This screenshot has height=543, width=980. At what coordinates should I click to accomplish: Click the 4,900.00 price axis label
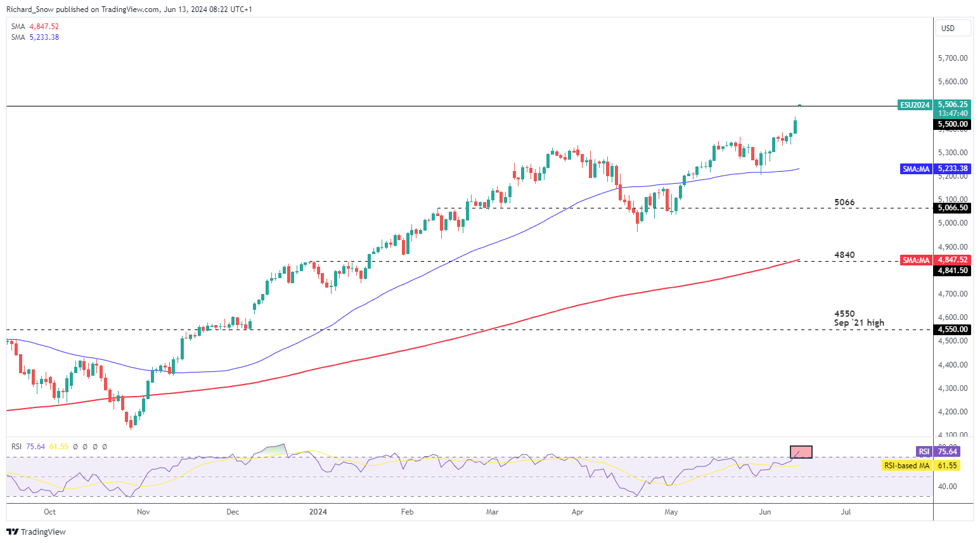pyautogui.click(x=953, y=247)
